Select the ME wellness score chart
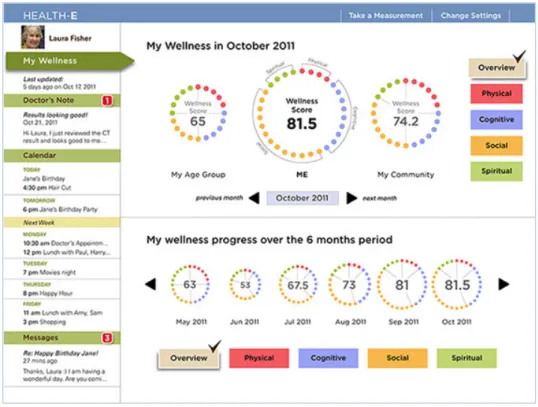The width and height of the screenshot is (538, 407). pos(302,113)
